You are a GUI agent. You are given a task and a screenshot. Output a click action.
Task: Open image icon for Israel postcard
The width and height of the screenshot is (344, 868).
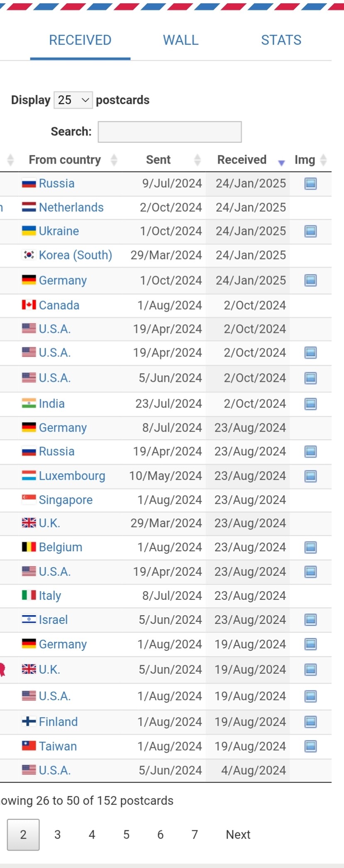point(310,620)
